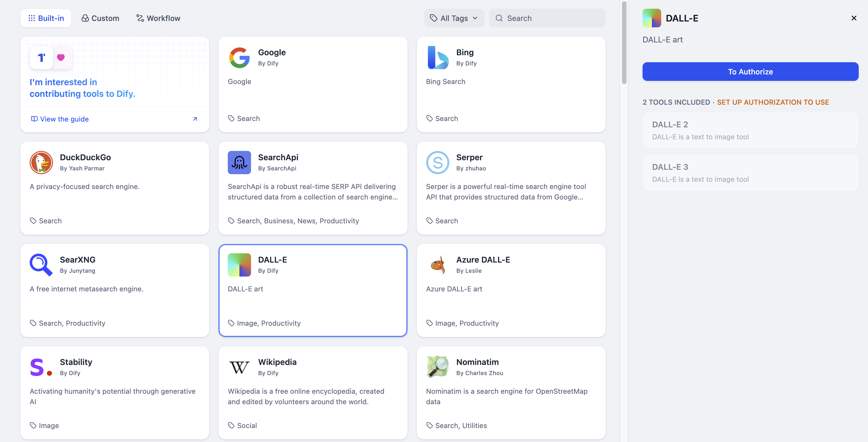Open the SearXNG card title
The height and width of the screenshot is (442, 868).
point(77,259)
